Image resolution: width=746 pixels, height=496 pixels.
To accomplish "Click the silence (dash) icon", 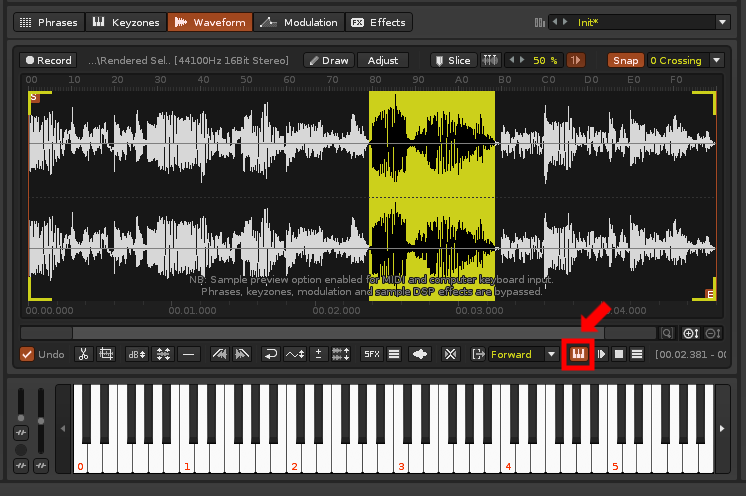I will 189,354.
